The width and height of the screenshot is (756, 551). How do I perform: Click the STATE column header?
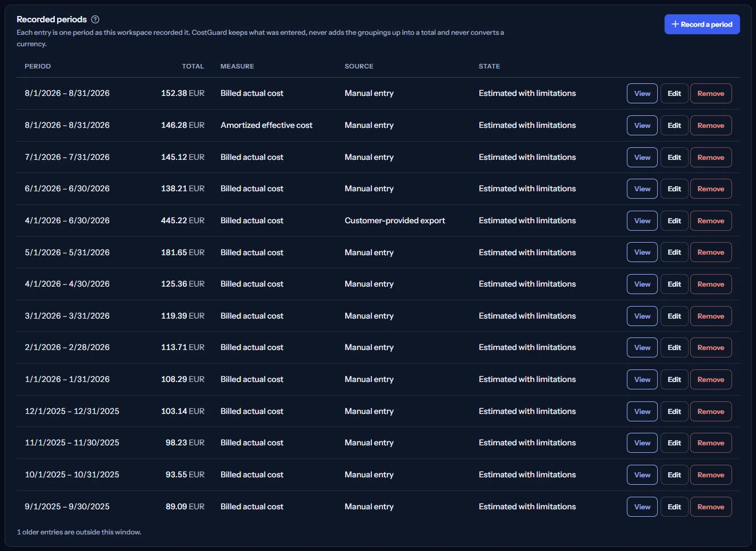(489, 67)
